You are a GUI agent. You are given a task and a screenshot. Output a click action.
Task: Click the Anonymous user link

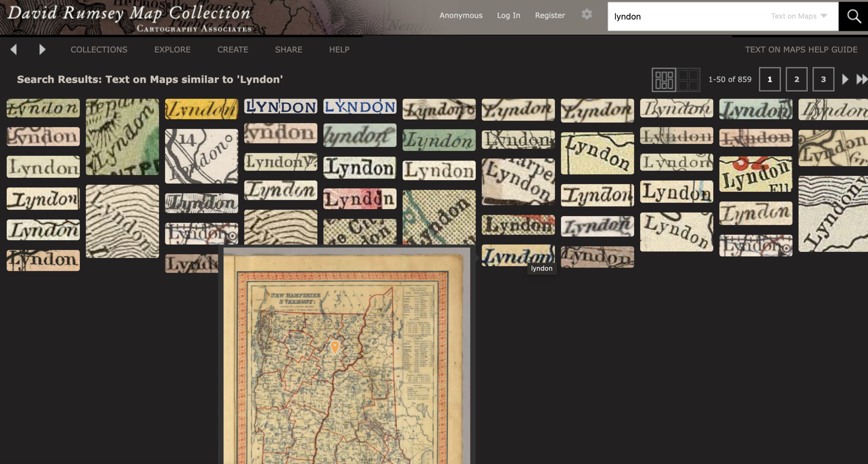[461, 15]
